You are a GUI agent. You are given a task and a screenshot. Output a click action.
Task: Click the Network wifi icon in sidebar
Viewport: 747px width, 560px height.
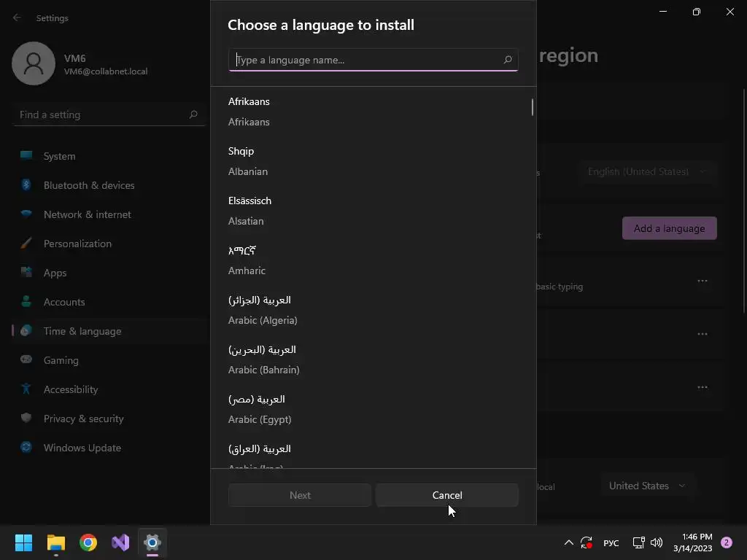pyautogui.click(x=26, y=214)
